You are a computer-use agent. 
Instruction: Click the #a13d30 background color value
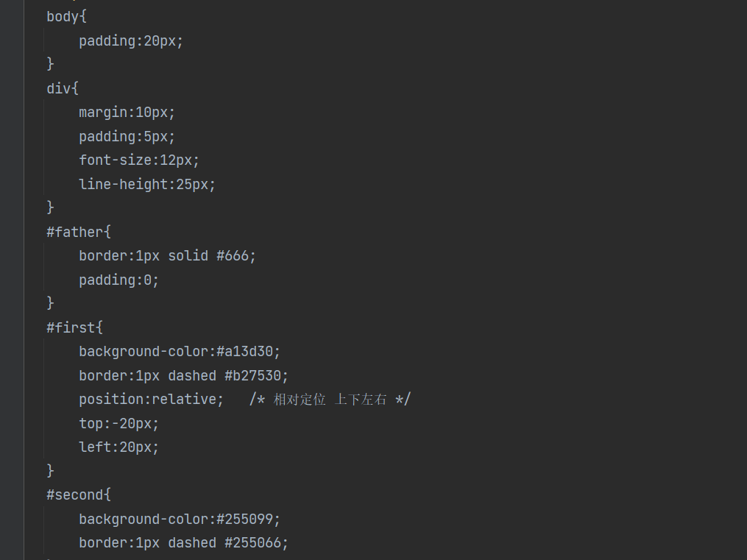coord(247,352)
